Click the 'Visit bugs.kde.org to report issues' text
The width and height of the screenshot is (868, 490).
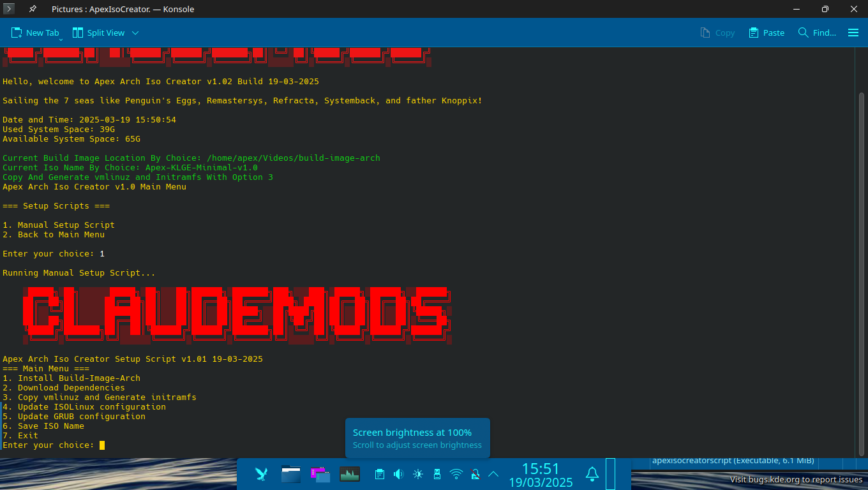796,480
